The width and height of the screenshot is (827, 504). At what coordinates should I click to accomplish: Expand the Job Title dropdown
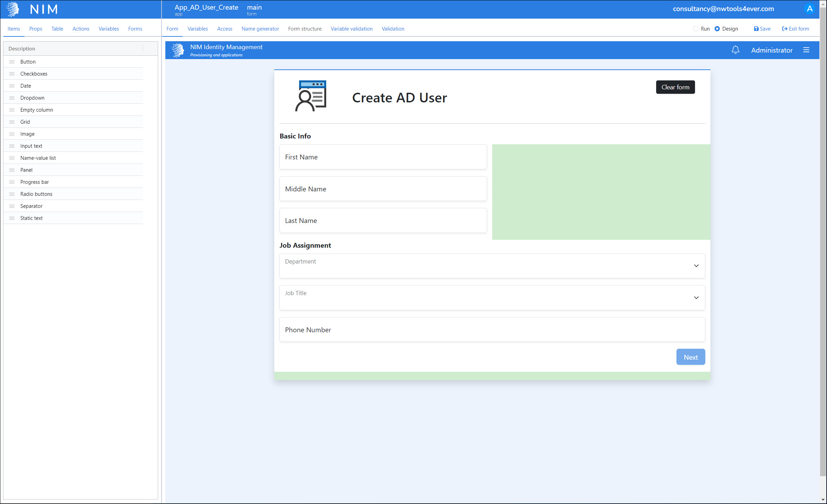696,298
